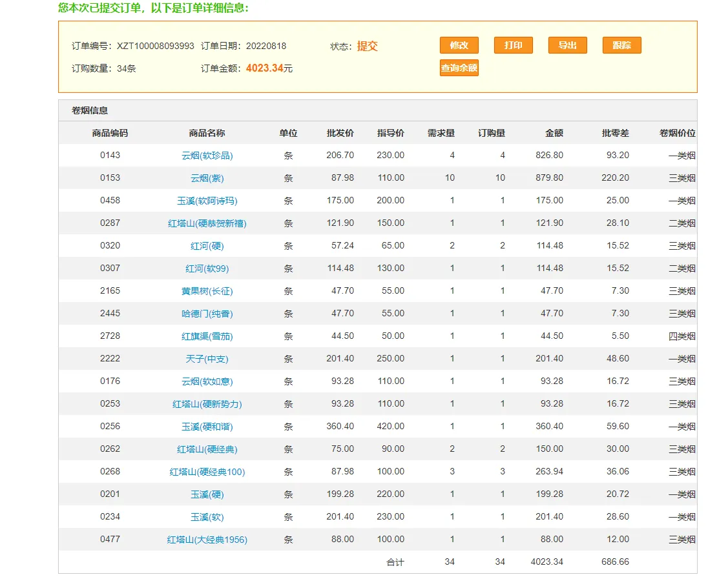This screenshot has height=577, width=728.
Task: Open product link 云烟(紫)
Action: click(207, 178)
